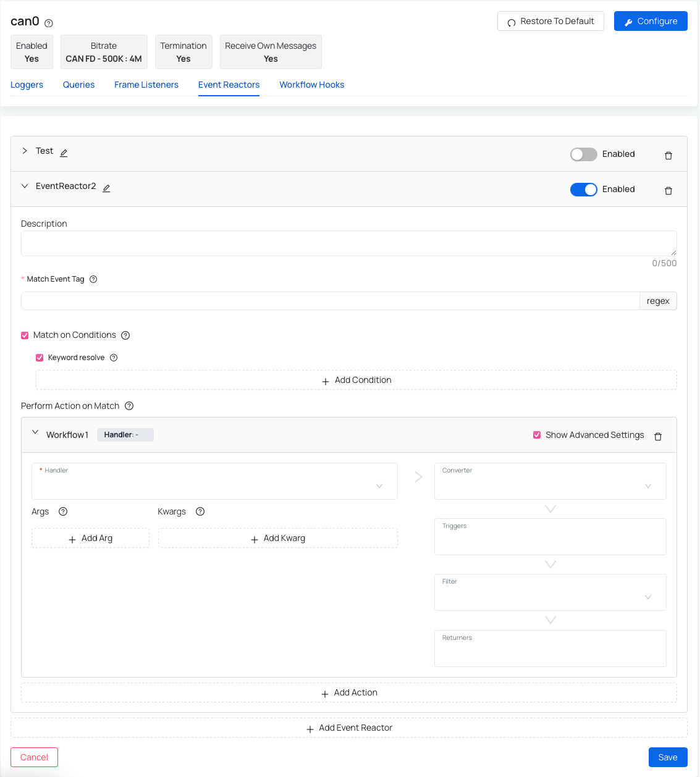The height and width of the screenshot is (777, 700).
Task: Click the edit pencil beside Test reactor
Action: pyautogui.click(x=63, y=152)
